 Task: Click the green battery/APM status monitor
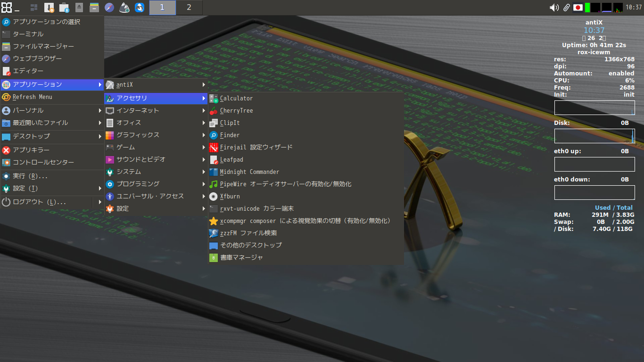pyautogui.click(x=587, y=8)
